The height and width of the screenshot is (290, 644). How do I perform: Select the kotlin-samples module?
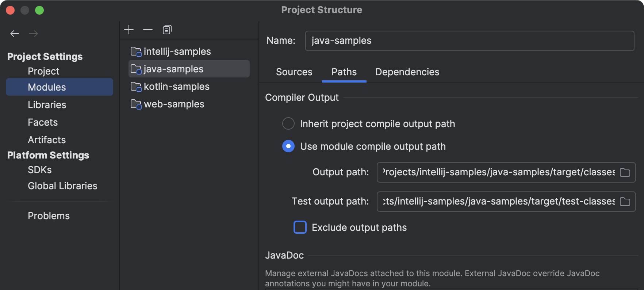tap(176, 87)
